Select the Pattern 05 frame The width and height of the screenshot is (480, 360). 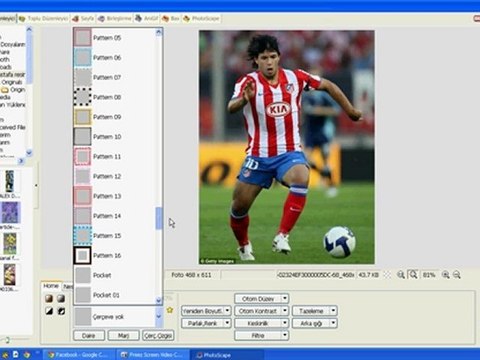click(x=114, y=38)
